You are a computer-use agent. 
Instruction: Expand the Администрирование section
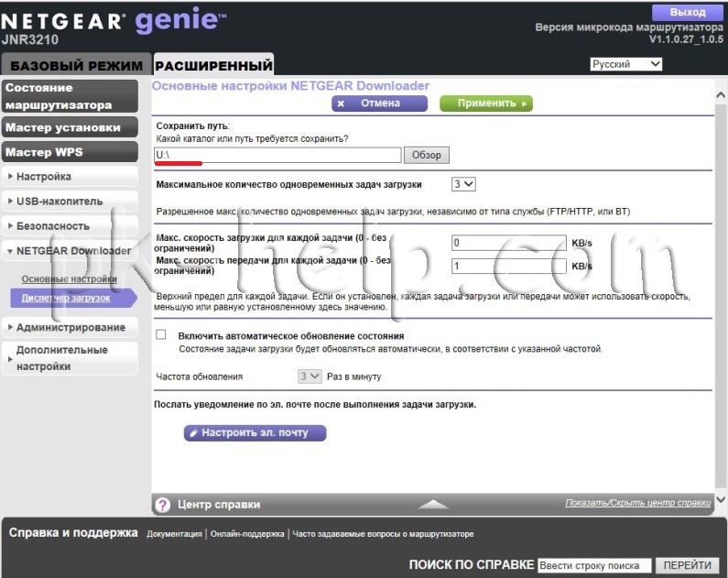pos(71,327)
